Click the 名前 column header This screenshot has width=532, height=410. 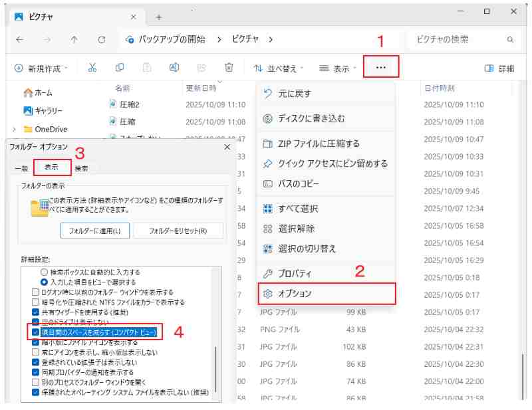point(122,88)
